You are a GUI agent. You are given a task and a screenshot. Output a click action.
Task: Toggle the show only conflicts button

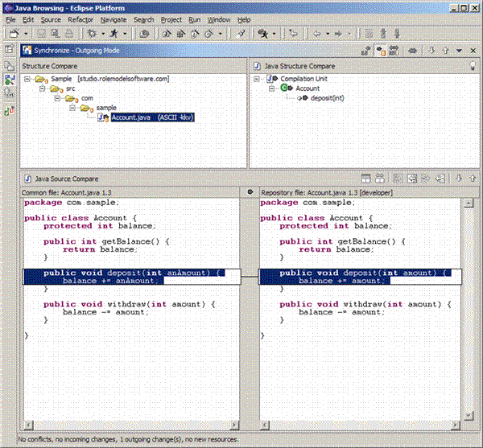point(412,51)
